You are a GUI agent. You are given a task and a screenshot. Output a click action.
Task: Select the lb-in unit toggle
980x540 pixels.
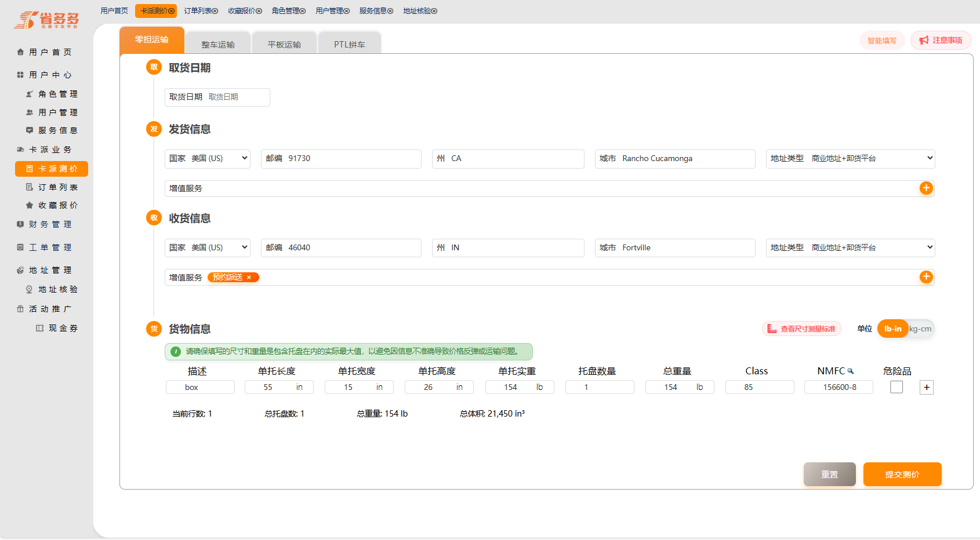[892, 329]
